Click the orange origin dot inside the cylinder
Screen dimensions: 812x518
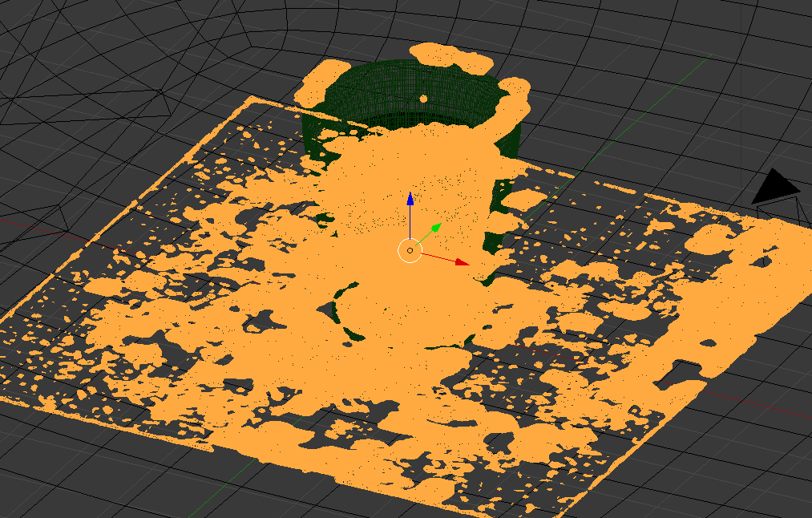click(423, 99)
